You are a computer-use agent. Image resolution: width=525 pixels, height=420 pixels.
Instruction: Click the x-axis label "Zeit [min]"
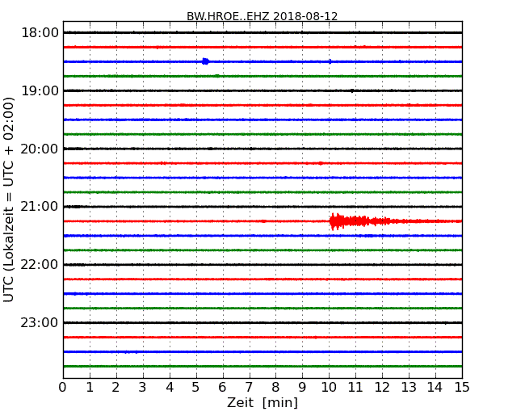click(262, 402)
